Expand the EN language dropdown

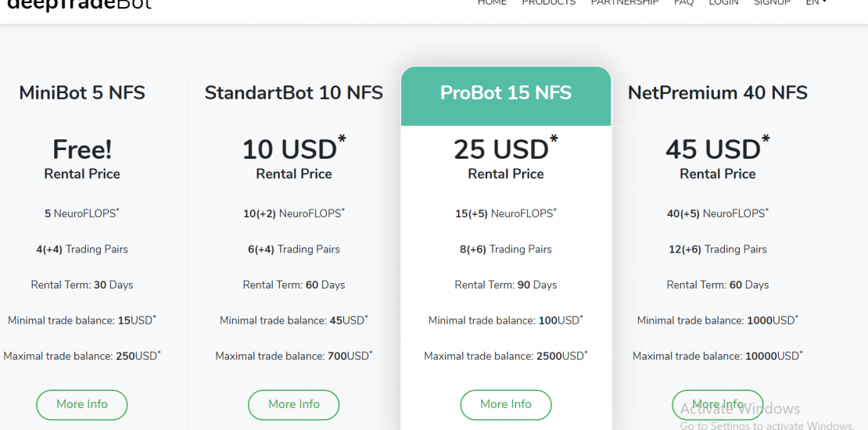816,3
